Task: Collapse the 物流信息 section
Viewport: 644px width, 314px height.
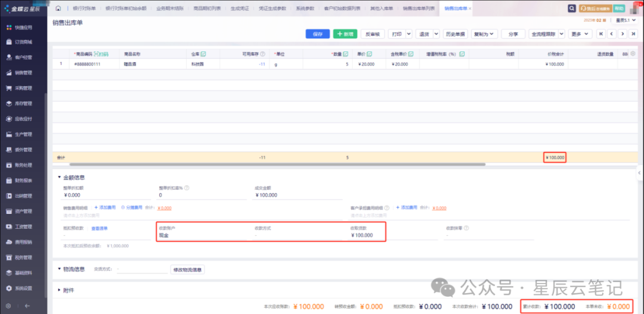Action: point(59,269)
